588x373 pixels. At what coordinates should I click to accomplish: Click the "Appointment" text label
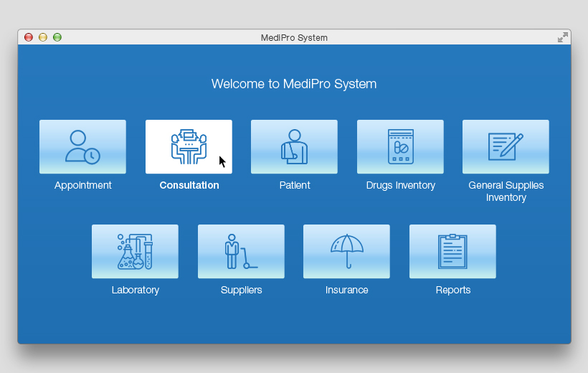pyautogui.click(x=83, y=185)
